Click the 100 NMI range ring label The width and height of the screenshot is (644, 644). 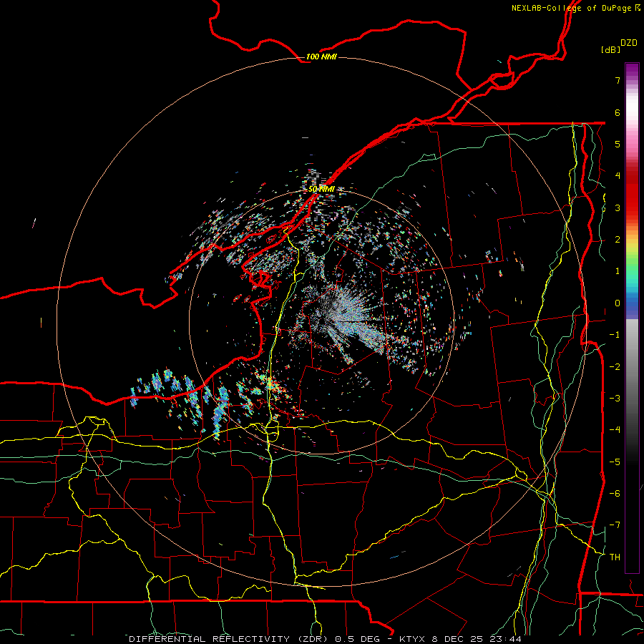(321, 57)
